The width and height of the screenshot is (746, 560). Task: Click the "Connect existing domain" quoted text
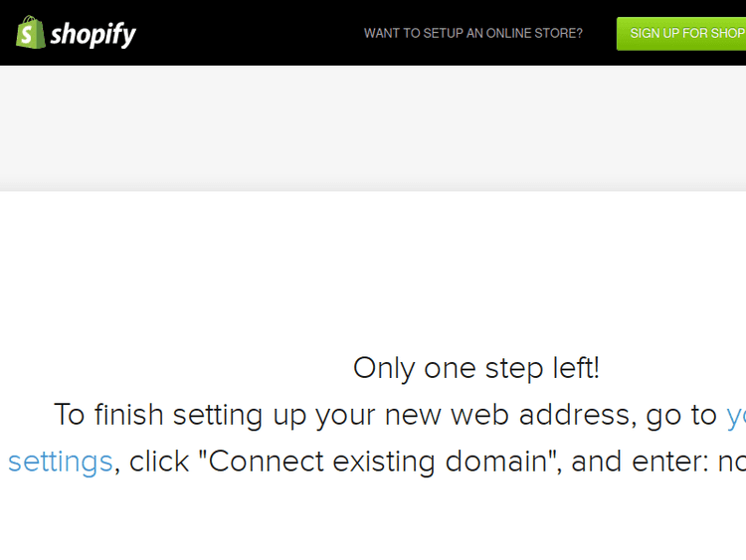(x=380, y=462)
